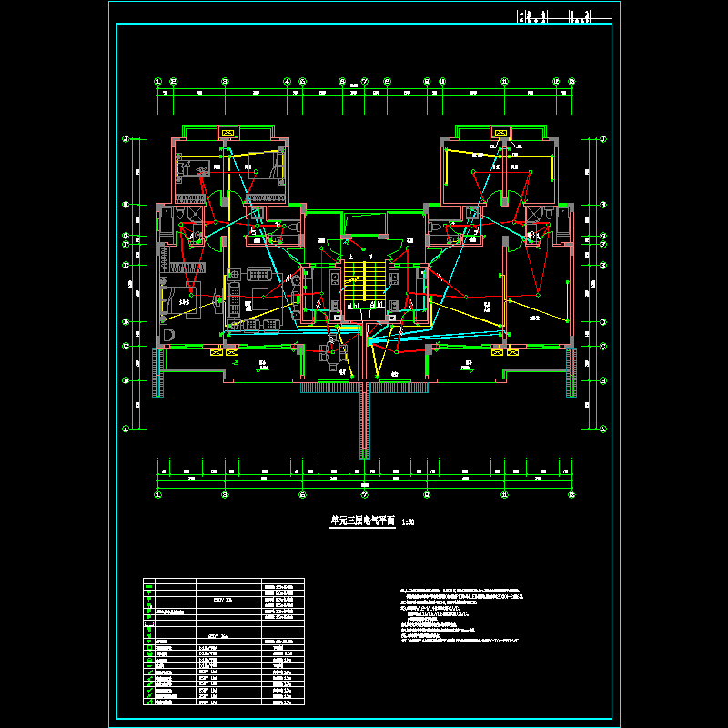The image size is (728, 728).
Task: Select the magenta-outlined symbol in the legend table
Action: click(x=149, y=623)
